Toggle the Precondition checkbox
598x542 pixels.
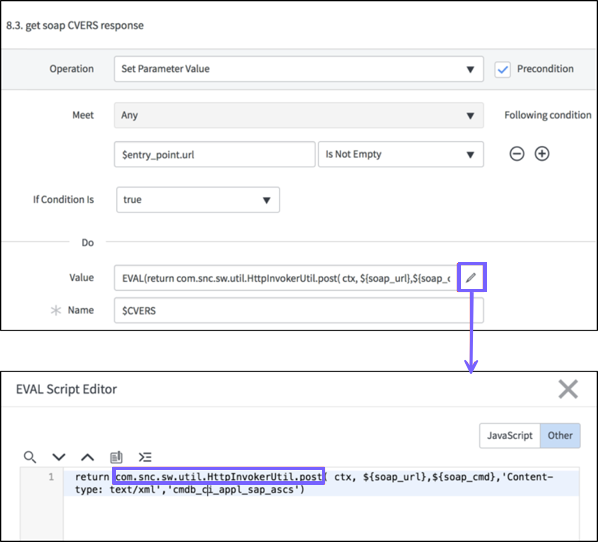tap(503, 69)
